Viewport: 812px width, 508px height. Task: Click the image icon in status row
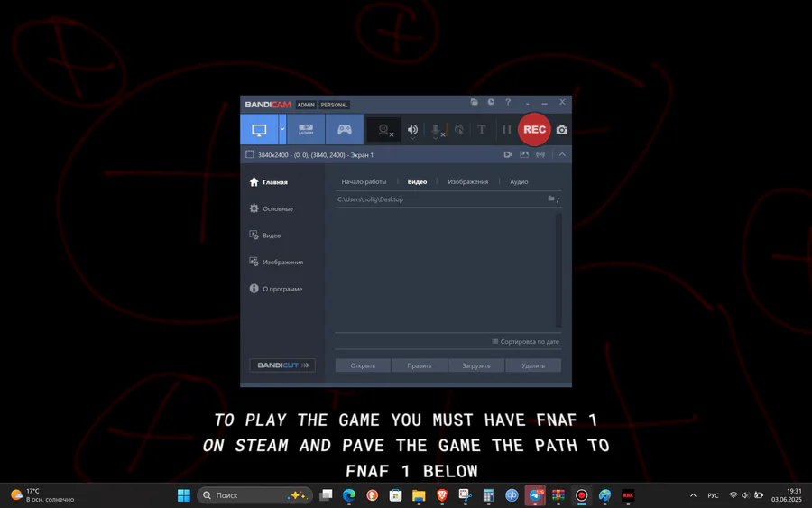click(x=524, y=154)
